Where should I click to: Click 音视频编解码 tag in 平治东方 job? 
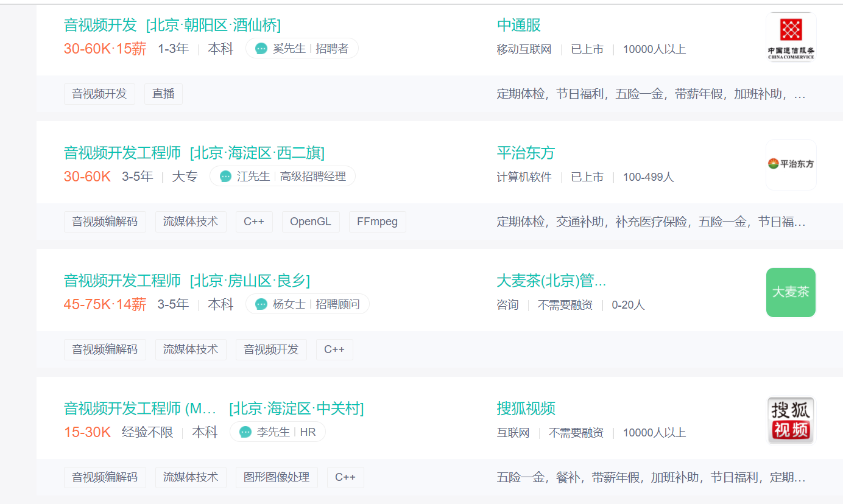[105, 222]
